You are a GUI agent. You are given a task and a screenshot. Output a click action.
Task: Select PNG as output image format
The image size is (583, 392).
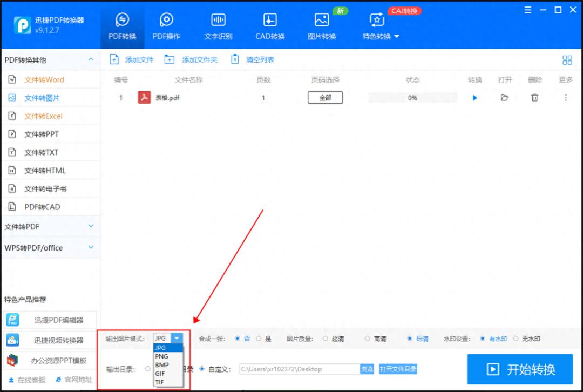(x=161, y=356)
